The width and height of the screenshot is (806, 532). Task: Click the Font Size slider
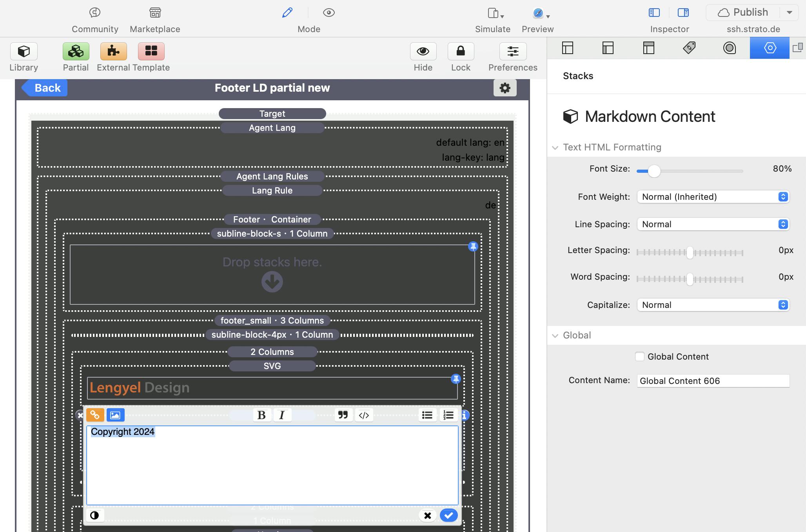click(654, 171)
